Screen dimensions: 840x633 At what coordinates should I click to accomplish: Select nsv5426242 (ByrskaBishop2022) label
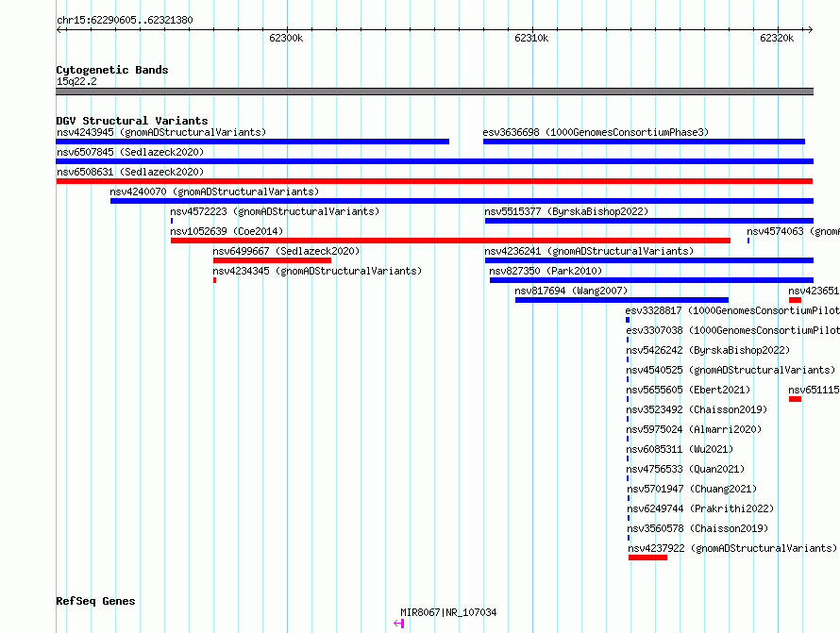point(708,350)
